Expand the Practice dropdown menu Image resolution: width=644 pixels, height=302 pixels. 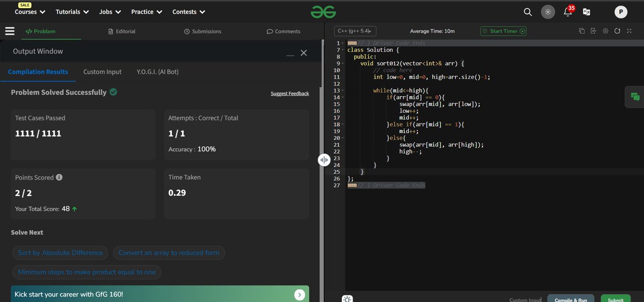pos(147,11)
